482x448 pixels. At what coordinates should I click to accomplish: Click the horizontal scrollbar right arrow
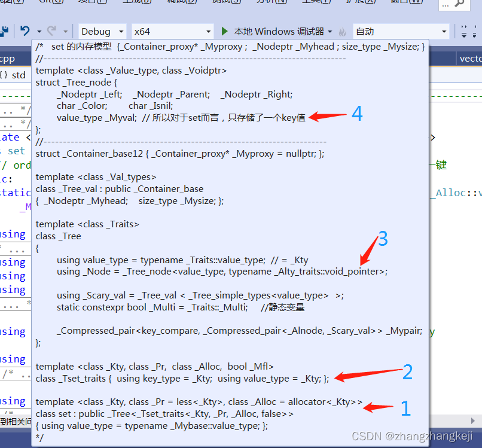click(x=473, y=420)
